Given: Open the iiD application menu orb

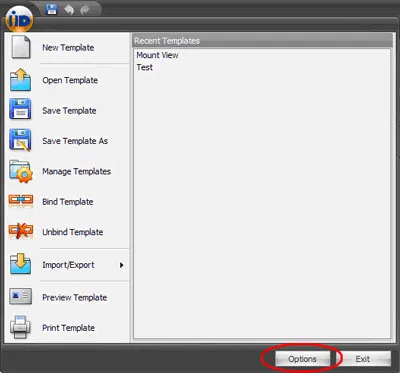Looking at the screenshot, I should click(19, 20).
